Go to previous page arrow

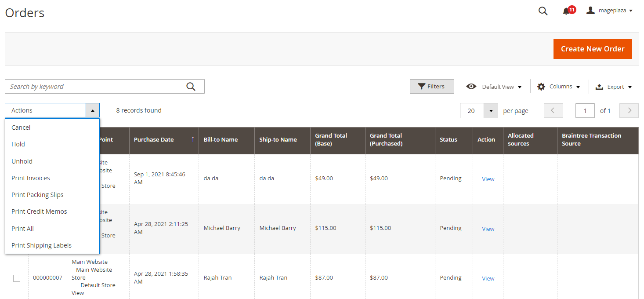point(553,111)
